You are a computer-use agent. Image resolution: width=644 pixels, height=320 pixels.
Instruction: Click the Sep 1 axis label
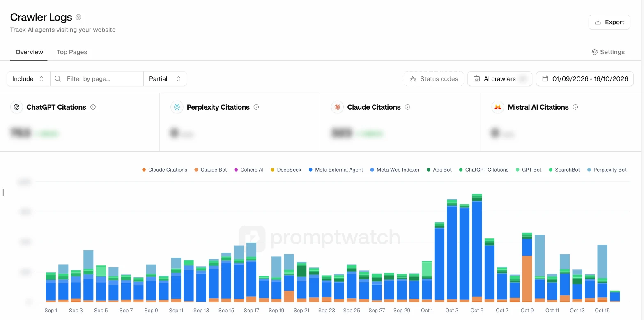pos(51,311)
